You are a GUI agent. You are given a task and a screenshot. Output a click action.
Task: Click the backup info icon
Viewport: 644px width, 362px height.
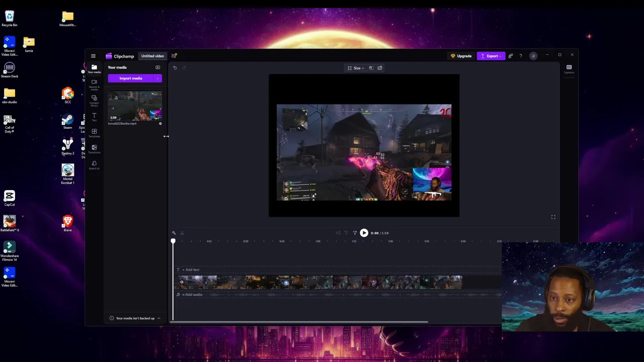pos(112,318)
